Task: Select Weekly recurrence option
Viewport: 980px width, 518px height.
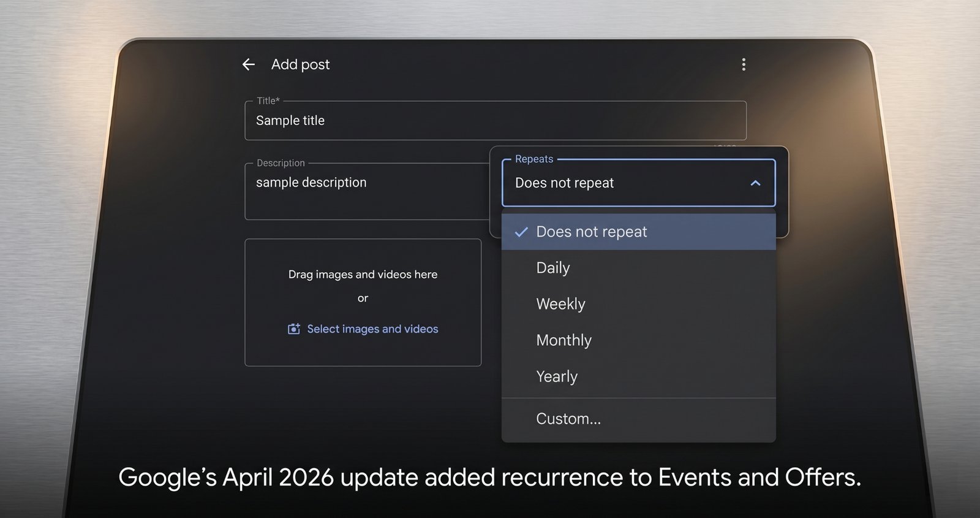Action: (x=638, y=304)
